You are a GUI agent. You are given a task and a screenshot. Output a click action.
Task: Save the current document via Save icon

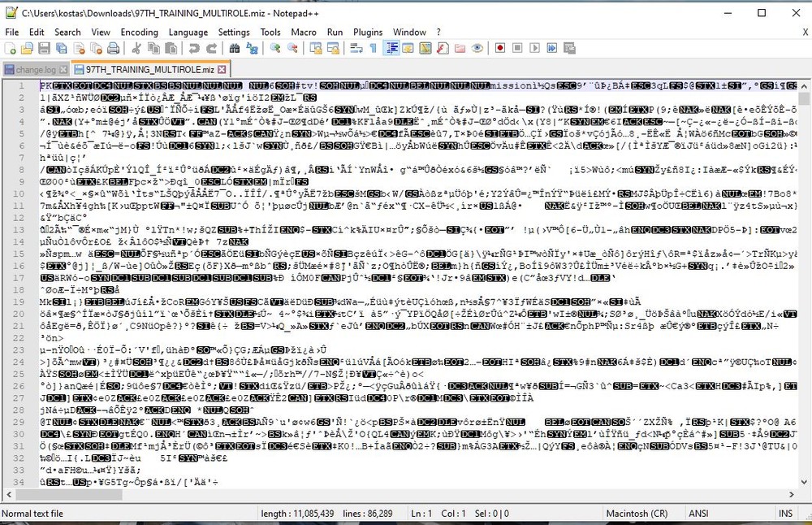pyautogui.click(x=45, y=49)
